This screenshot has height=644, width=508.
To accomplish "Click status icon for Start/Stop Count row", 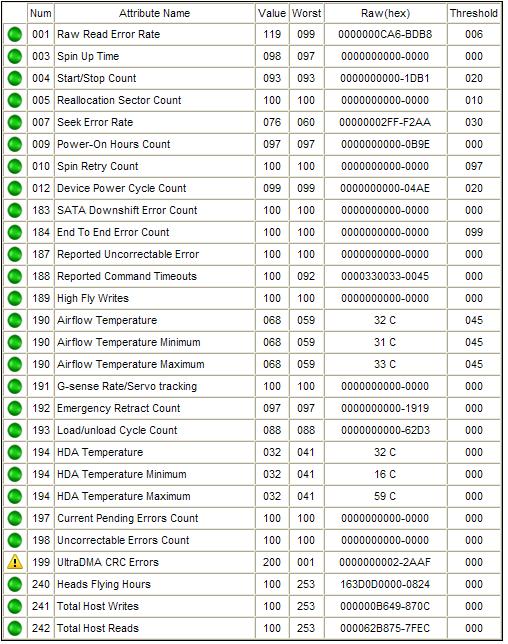I will (x=15, y=78).
